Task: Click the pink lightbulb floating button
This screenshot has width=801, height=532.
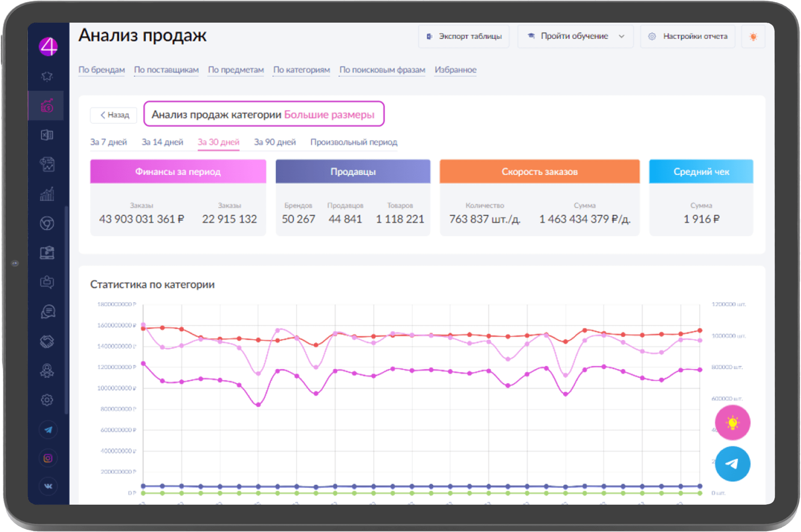Action: tap(732, 423)
